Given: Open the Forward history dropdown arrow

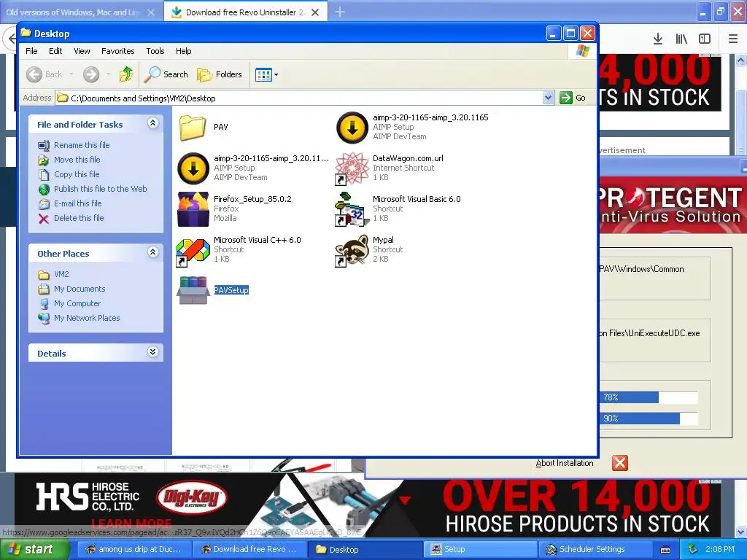Looking at the screenshot, I should (108, 74).
